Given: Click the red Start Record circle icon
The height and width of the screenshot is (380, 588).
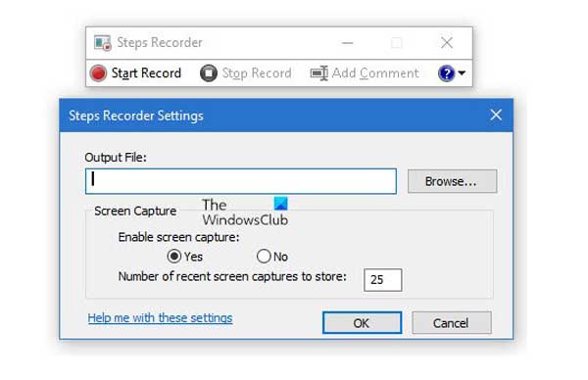Looking at the screenshot, I should tap(98, 73).
